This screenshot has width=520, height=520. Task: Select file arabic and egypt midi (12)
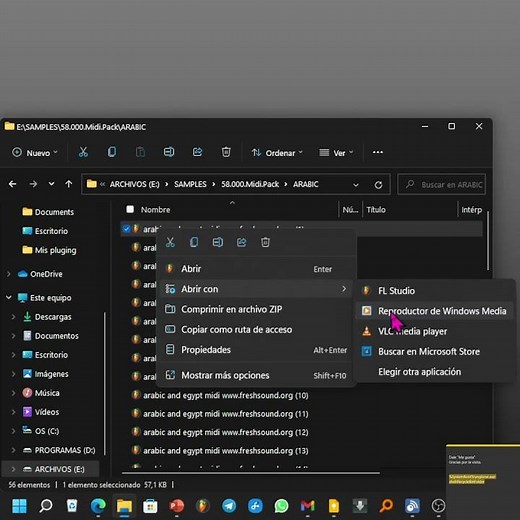[226, 432]
